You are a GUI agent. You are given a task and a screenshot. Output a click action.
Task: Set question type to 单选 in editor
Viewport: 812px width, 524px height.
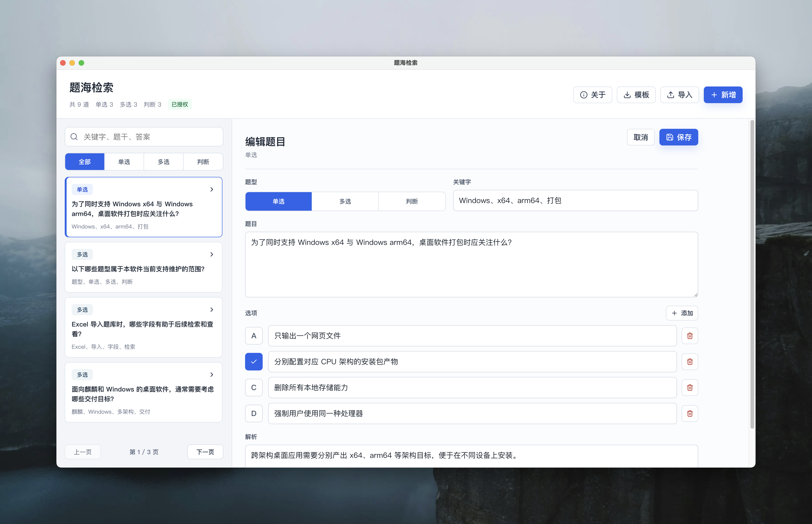click(x=278, y=201)
